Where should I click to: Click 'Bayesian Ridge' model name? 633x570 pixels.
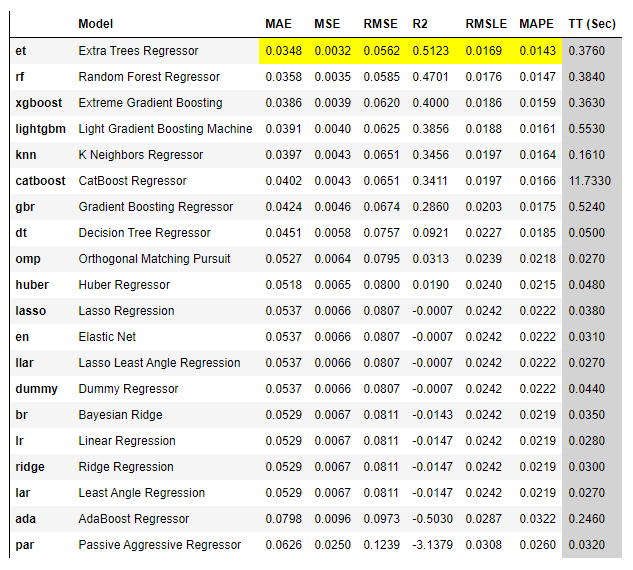pos(120,415)
